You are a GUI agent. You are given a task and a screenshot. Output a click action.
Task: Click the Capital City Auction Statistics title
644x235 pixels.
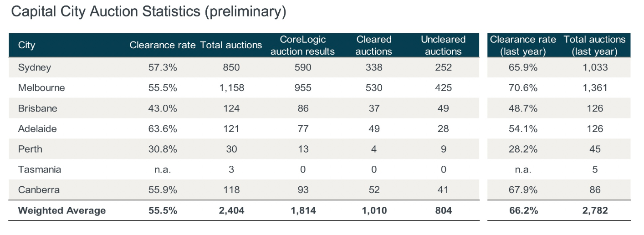[x=148, y=12]
